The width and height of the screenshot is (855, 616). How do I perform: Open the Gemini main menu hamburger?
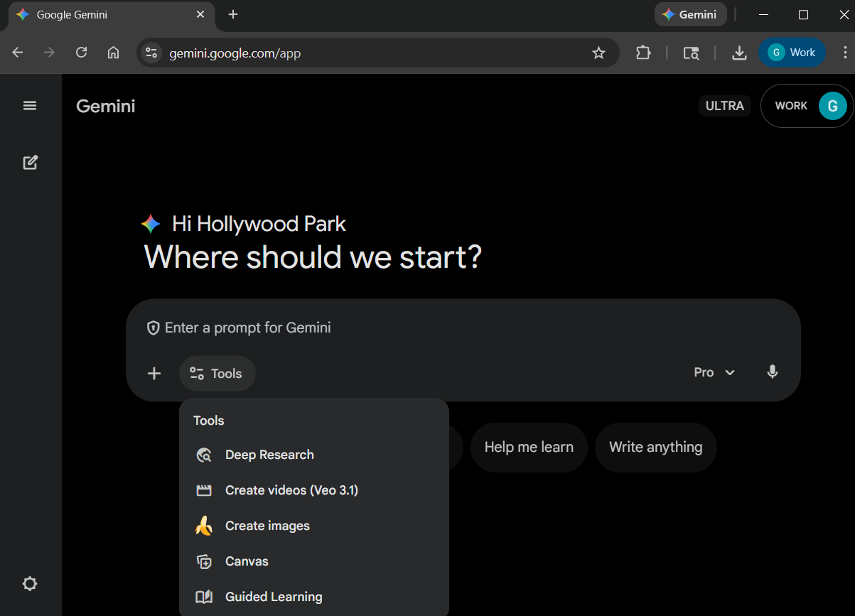click(30, 106)
